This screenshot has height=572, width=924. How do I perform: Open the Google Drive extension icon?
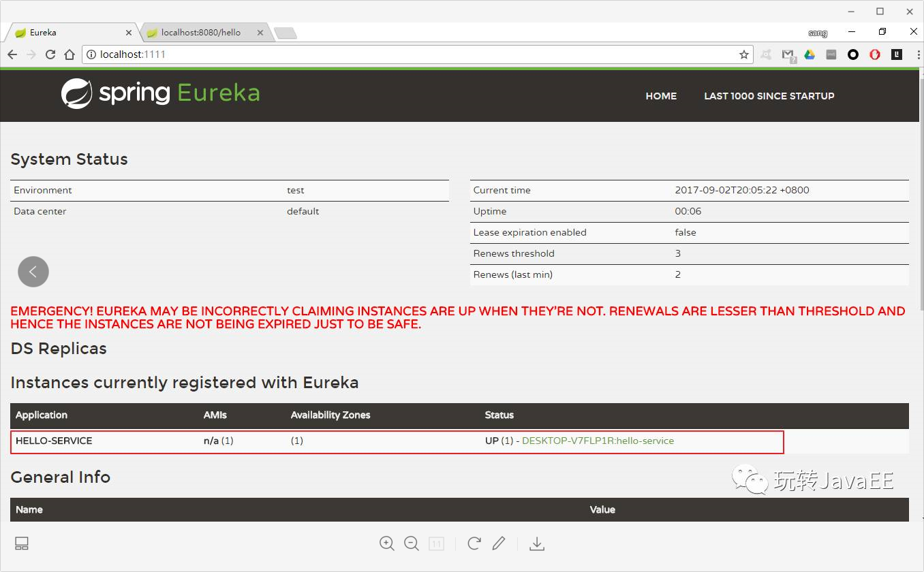[x=810, y=54]
